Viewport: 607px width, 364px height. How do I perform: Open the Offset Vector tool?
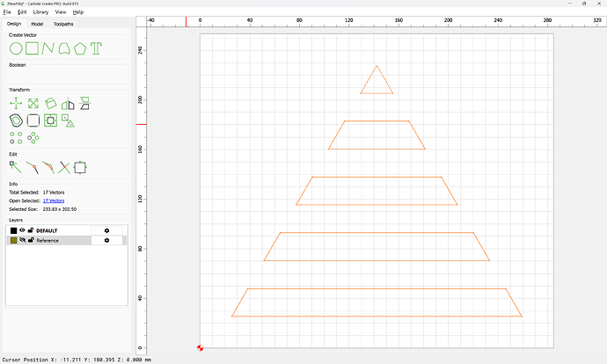(x=16, y=120)
